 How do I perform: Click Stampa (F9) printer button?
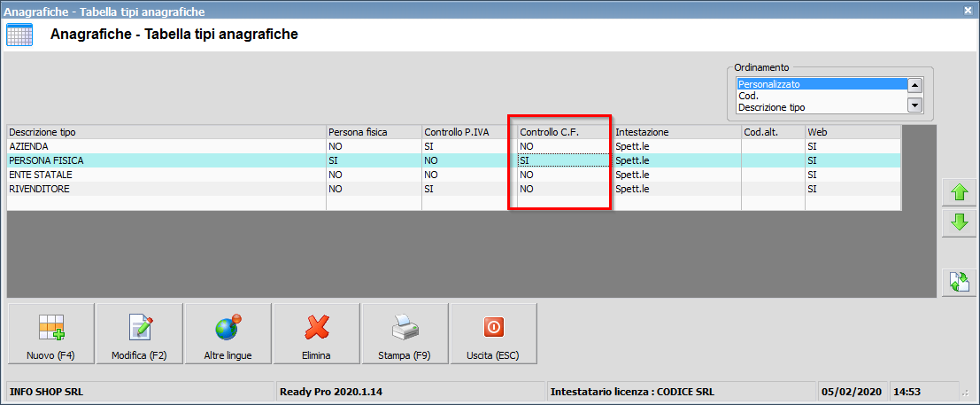(405, 333)
